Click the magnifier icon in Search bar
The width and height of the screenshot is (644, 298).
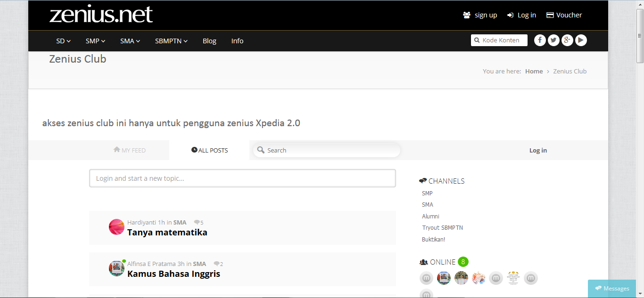(261, 150)
